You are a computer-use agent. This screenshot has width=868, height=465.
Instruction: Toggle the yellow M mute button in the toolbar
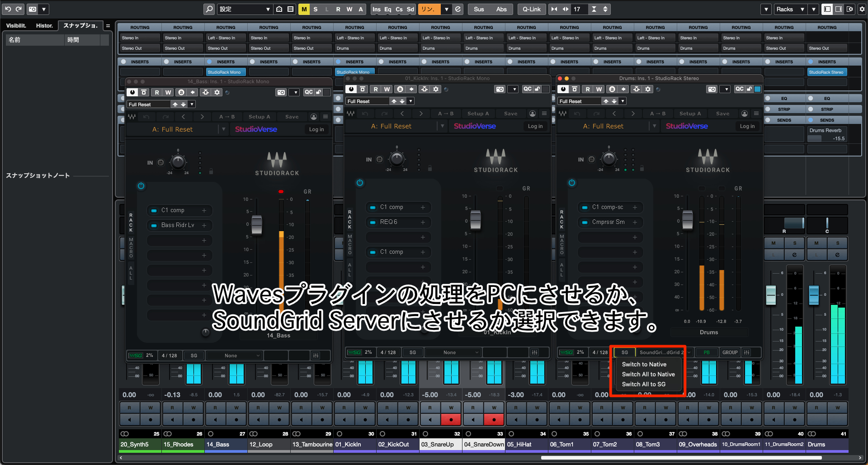pyautogui.click(x=304, y=9)
